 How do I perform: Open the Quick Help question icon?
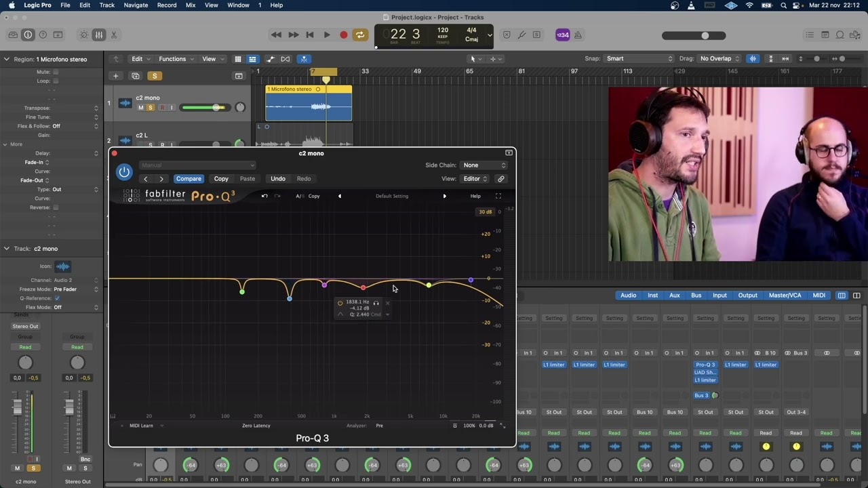(x=43, y=35)
